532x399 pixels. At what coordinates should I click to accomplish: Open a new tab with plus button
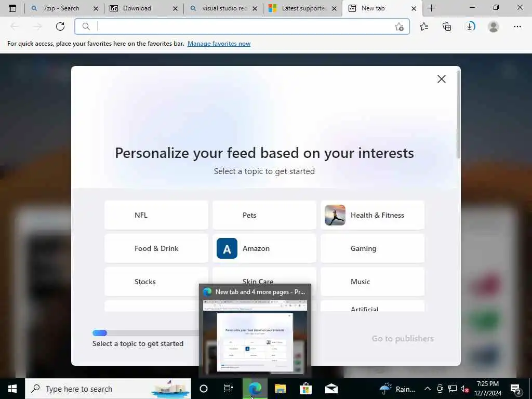[x=432, y=8]
